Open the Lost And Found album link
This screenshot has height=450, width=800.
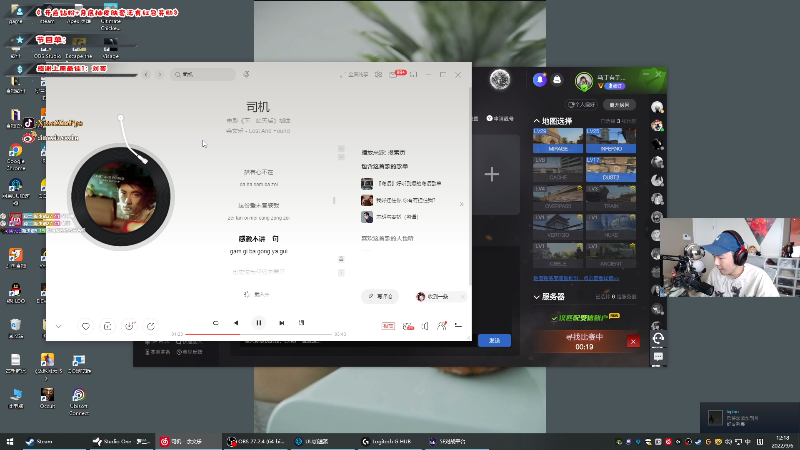[270, 131]
